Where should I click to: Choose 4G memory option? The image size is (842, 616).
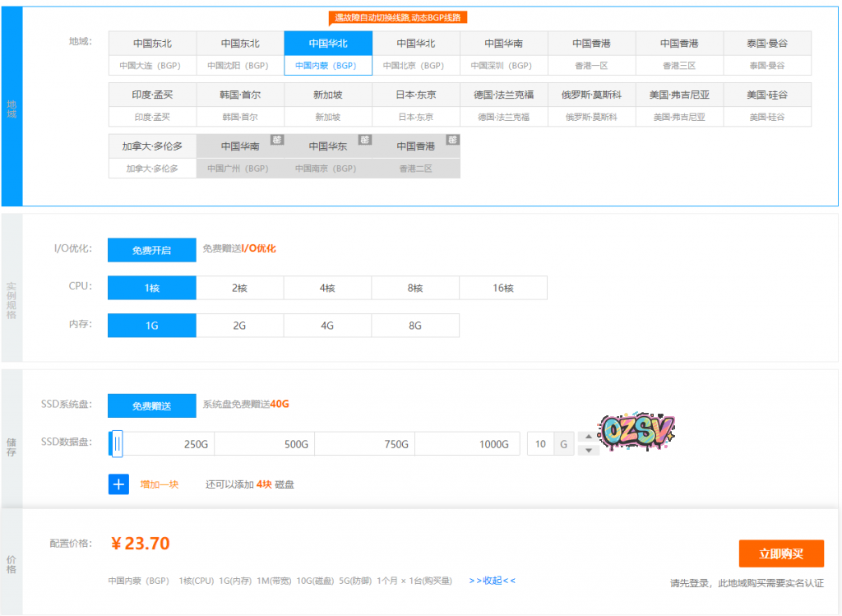coord(327,326)
